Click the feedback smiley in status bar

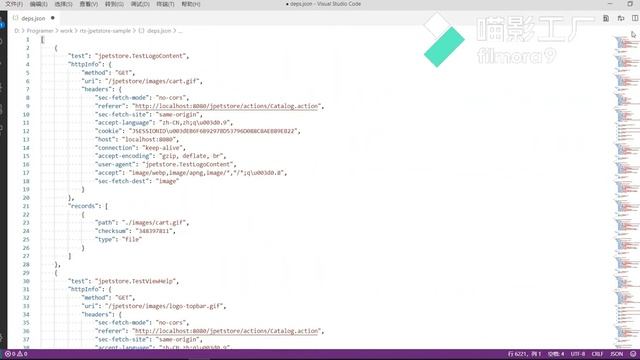(x=633, y=354)
